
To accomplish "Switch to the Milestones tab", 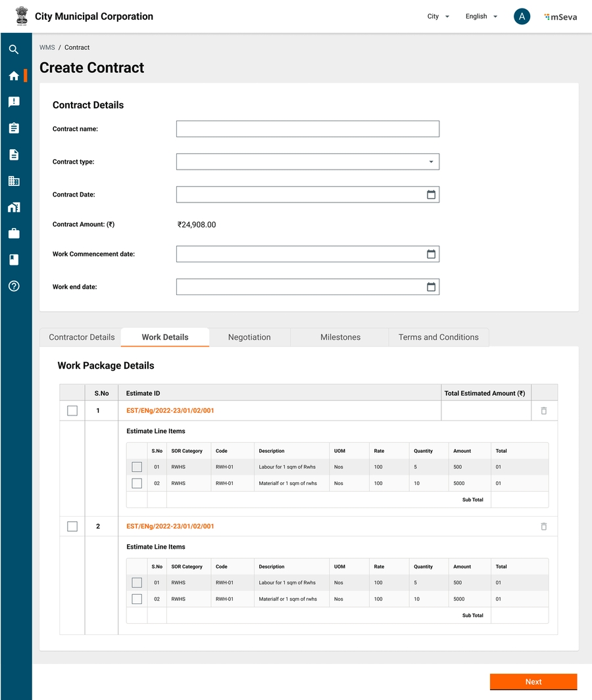I will 340,337.
